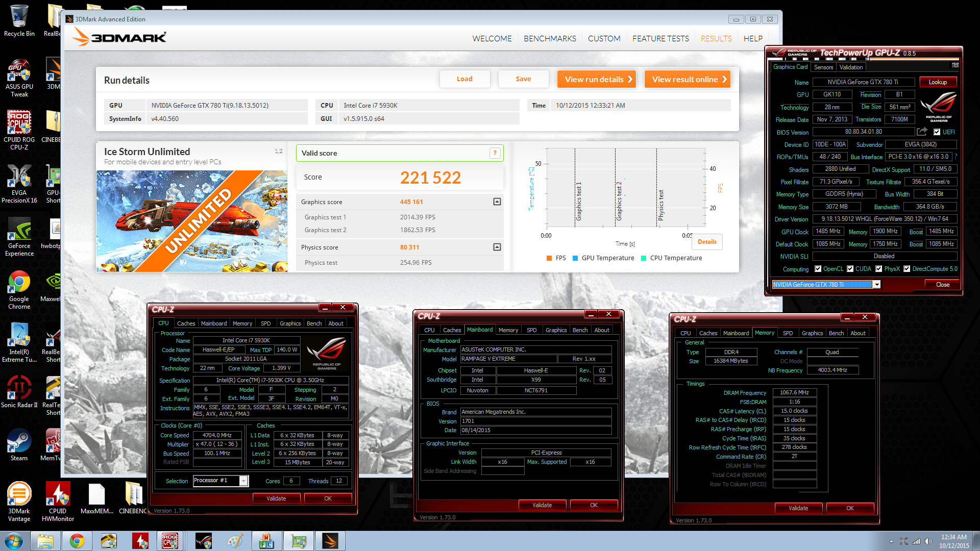Viewport: 980px width, 551px height.
Task: Open SPD tab in middle CPU-Z window
Action: [531, 330]
